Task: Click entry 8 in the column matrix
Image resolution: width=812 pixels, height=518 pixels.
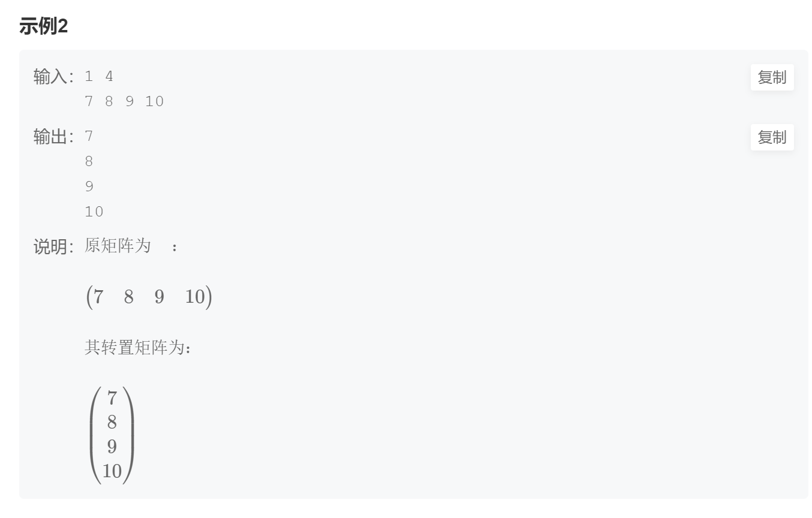Action: (x=112, y=422)
